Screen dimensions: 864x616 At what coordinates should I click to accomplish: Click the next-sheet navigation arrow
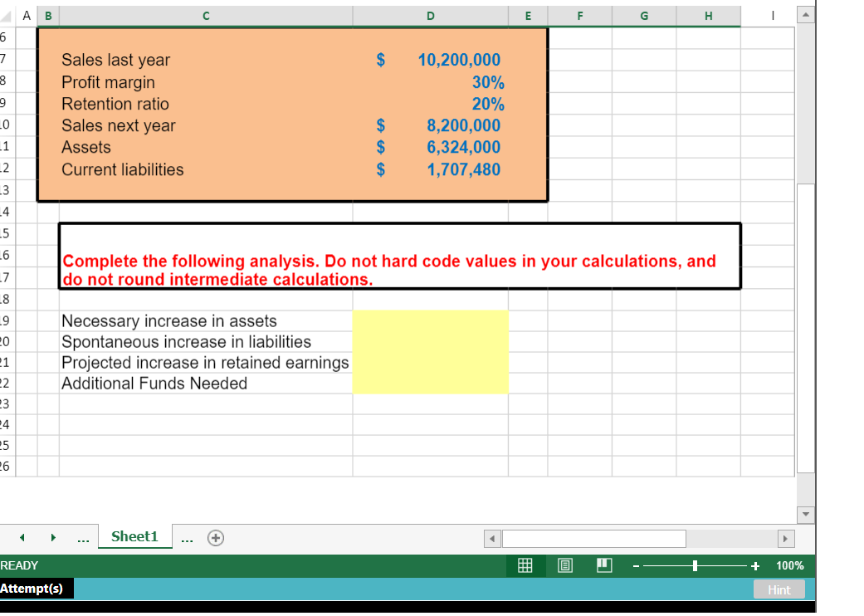52,538
